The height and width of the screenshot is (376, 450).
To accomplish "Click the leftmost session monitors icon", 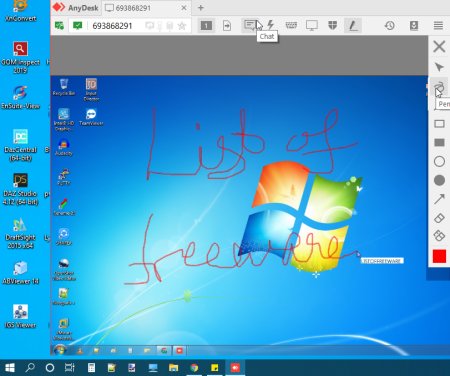I will tap(59, 25).
